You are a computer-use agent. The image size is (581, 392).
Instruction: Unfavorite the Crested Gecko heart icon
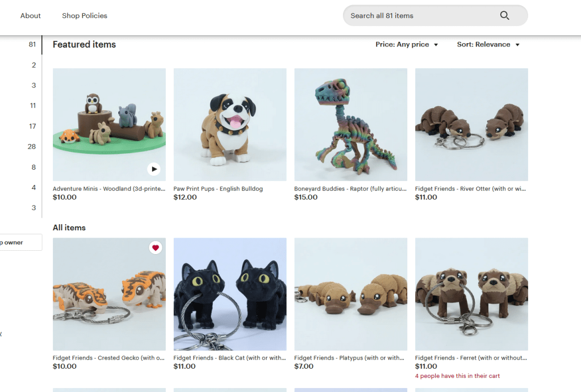[x=156, y=248]
